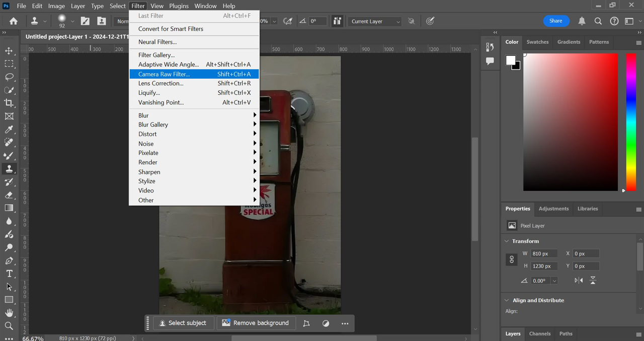Select the History Brush tool
The height and width of the screenshot is (341, 644).
point(9,182)
